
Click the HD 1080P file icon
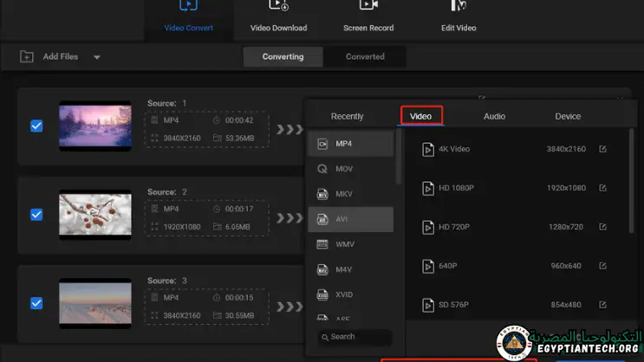pyautogui.click(x=428, y=189)
